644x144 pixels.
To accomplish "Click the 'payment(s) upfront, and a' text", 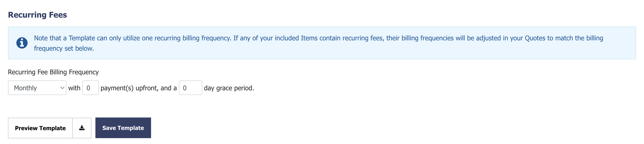I will (138, 88).
